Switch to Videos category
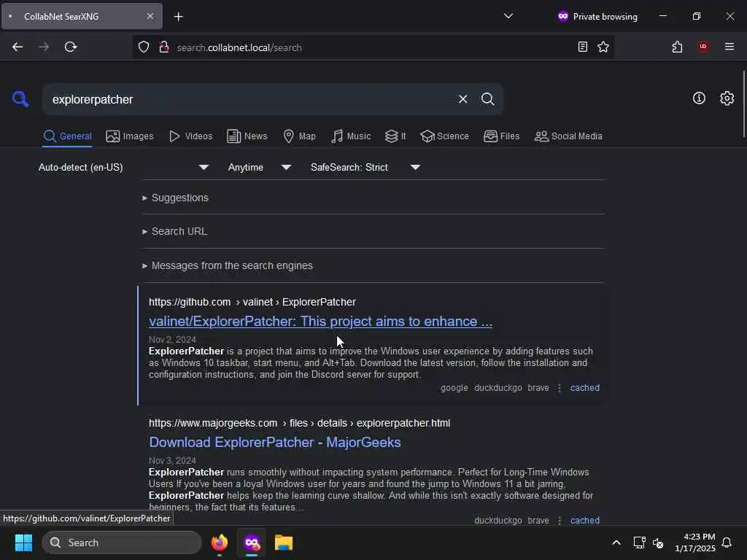Image resolution: width=747 pixels, height=560 pixels. pyautogui.click(x=190, y=136)
